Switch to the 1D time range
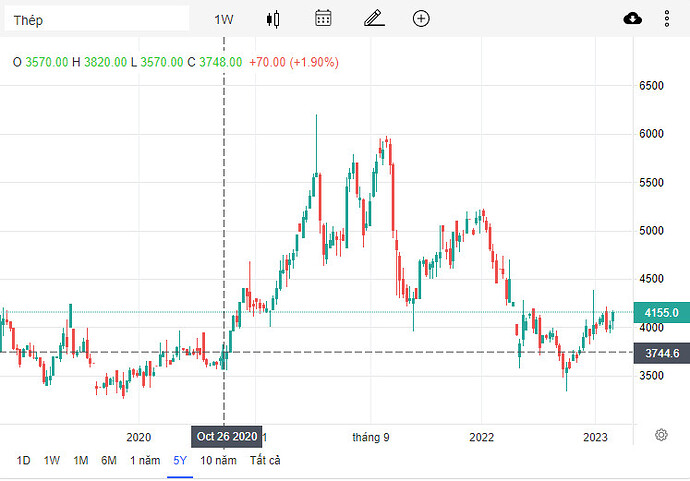 (x=23, y=460)
